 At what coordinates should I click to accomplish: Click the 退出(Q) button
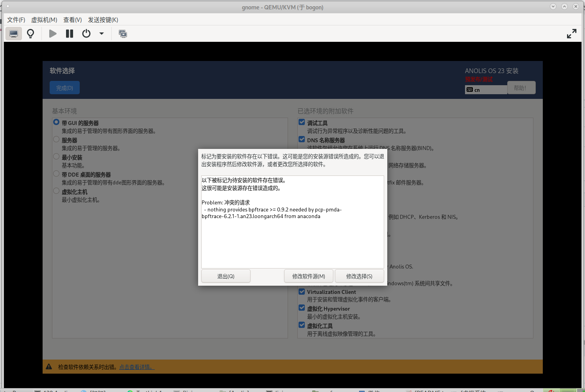pos(225,276)
